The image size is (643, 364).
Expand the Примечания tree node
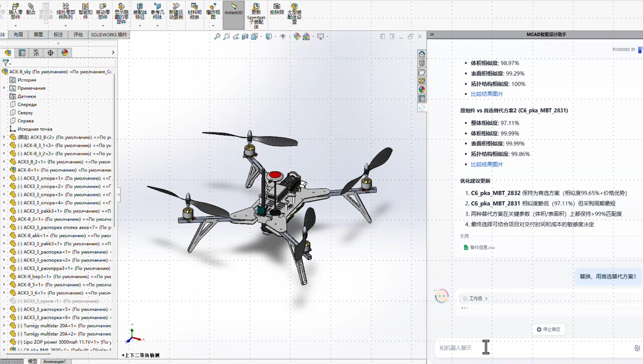click(x=4, y=88)
